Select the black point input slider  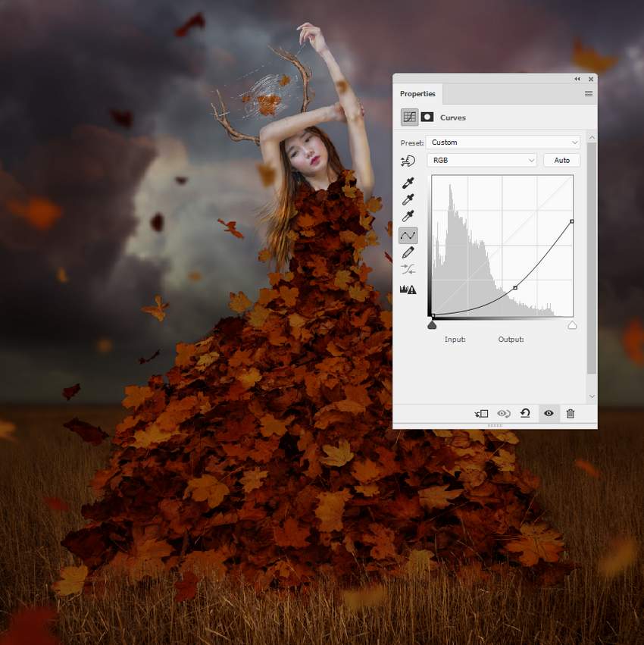click(x=432, y=325)
